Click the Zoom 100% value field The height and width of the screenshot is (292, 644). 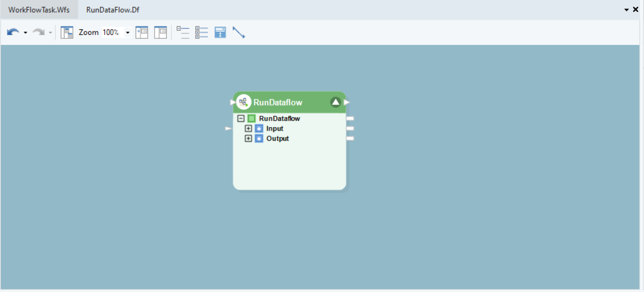[x=111, y=32]
